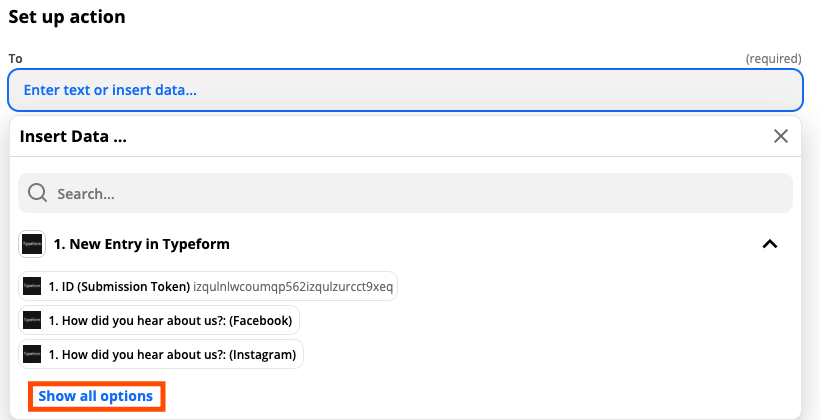Click the Typeform icon in ID Submission Token pill

coord(32,287)
